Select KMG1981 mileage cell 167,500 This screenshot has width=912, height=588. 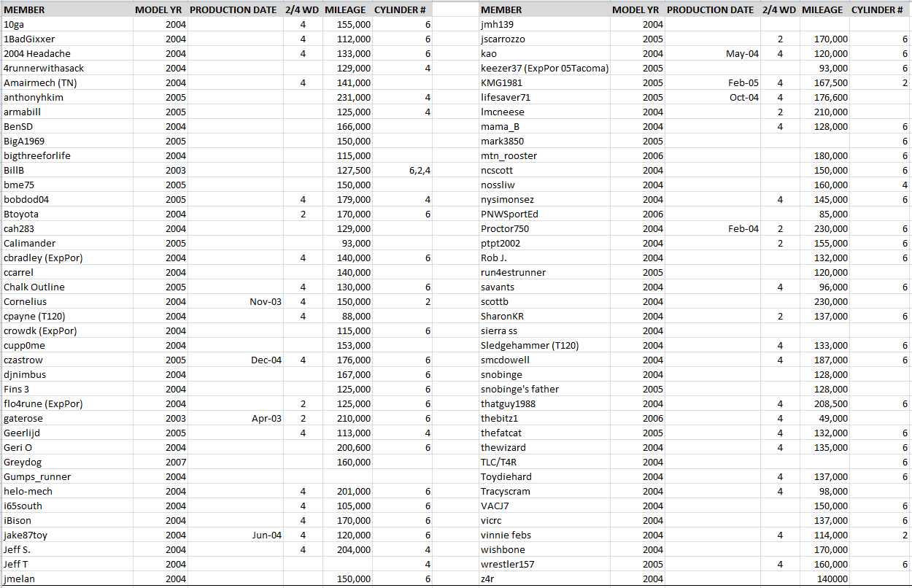click(x=825, y=82)
